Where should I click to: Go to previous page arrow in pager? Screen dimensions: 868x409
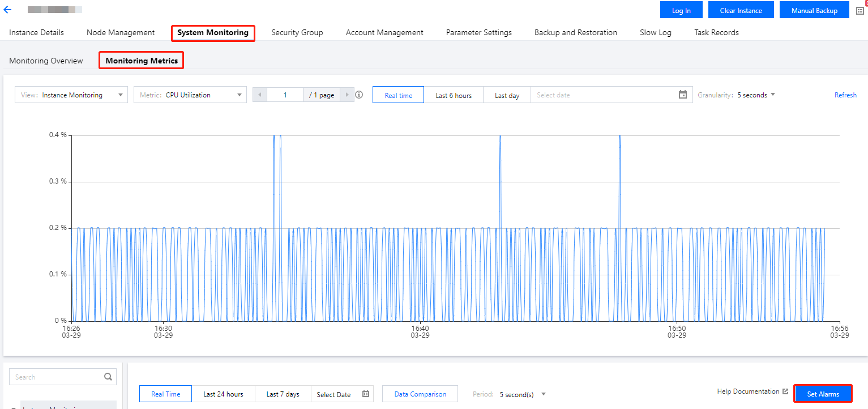[260, 95]
